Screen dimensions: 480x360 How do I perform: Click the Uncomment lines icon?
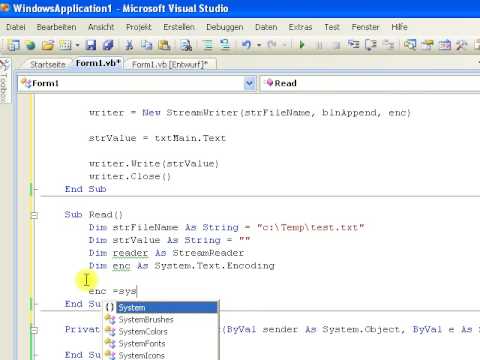(225, 45)
